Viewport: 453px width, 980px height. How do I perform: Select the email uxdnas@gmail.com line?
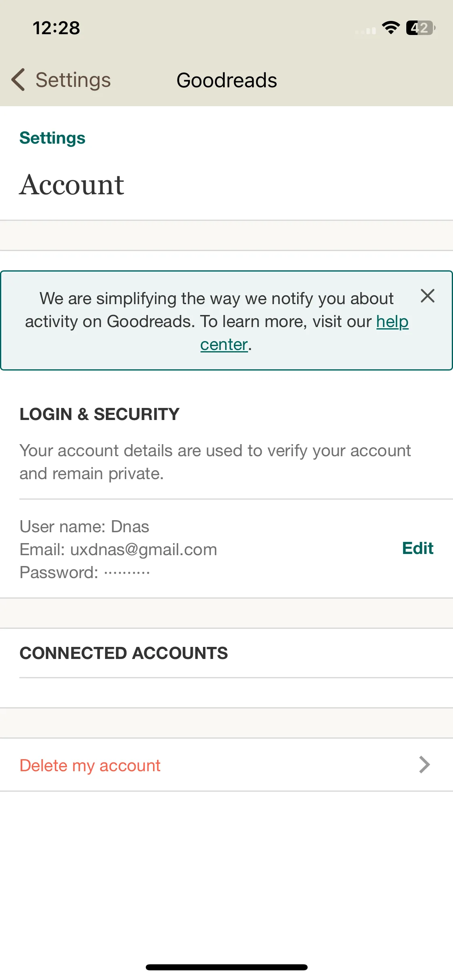coord(118,550)
